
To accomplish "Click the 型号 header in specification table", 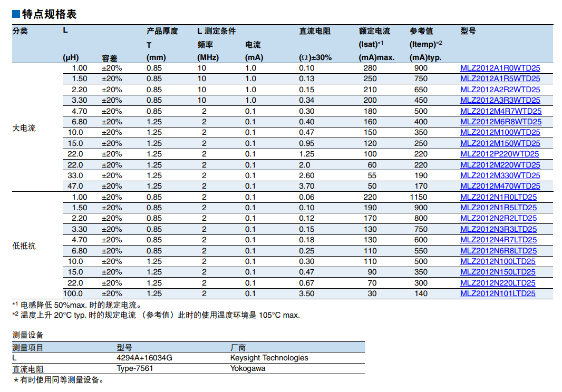I will pyautogui.click(x=468, y=31).
